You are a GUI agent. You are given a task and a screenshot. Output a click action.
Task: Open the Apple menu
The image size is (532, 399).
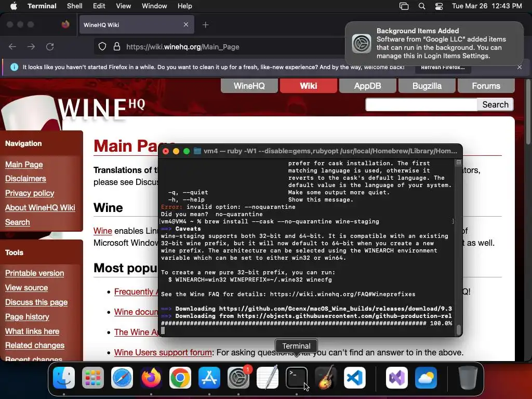click(14, 6)
